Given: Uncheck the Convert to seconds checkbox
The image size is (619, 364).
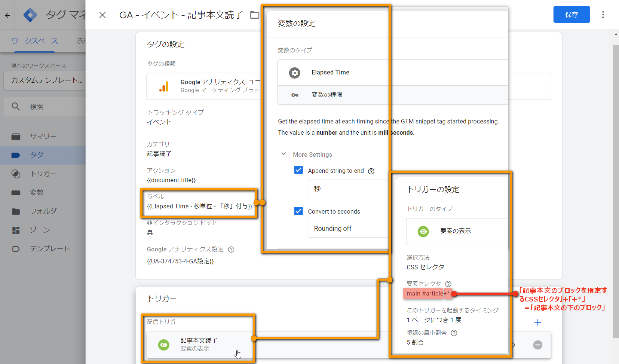Looking at the screenshot, I should pyautogui.click(x=298, y=211).
